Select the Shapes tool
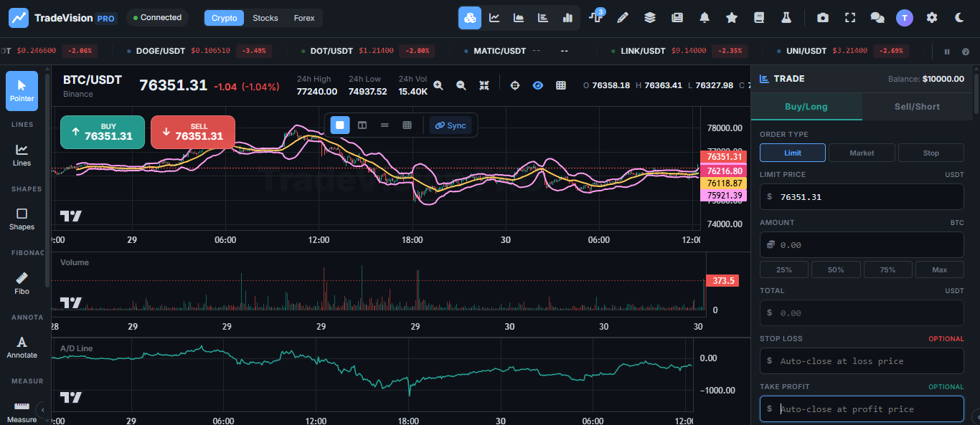This screenshot has height=425, width=980. [22, 219]
